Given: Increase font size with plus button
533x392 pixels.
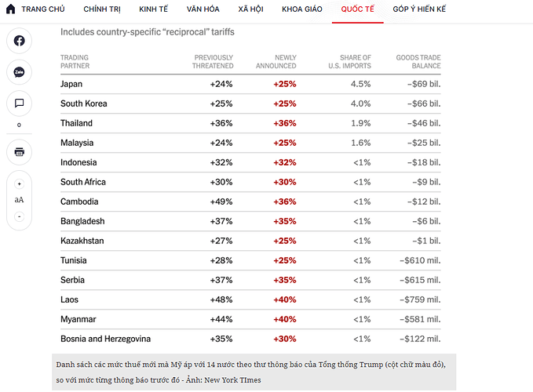Looking at the screenshot, I should 19,184.
